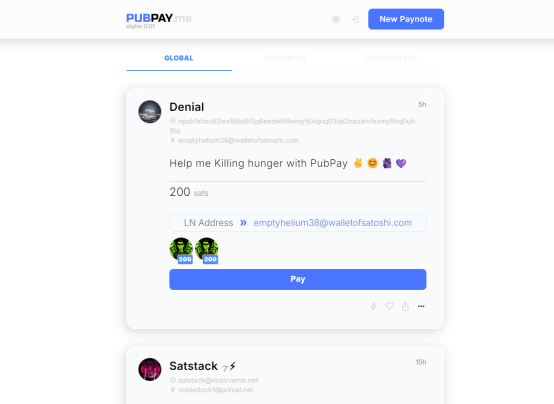Viewport: 554px width, 404px height.
Task: Open Denial's profile avatar
Action: 150,112
